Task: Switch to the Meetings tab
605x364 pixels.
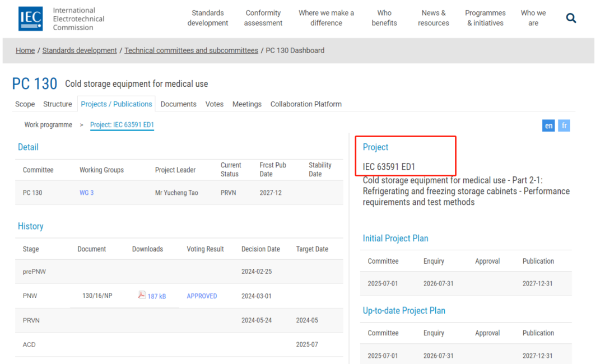Action: point(247,104)
